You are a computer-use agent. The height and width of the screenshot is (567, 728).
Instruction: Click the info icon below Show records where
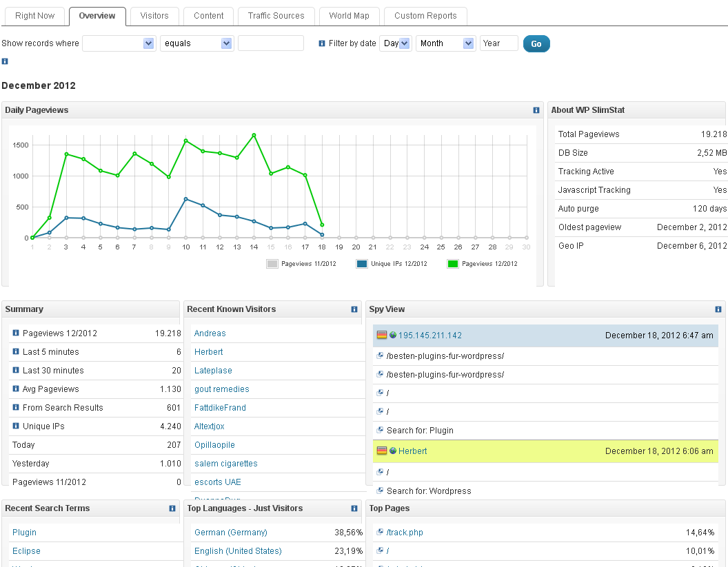[5, 61]
